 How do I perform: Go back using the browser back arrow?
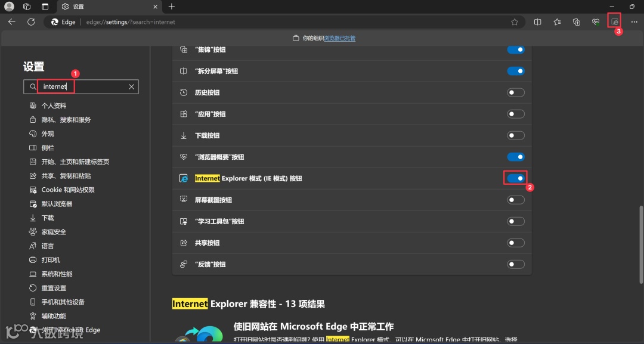coord(11,22)
